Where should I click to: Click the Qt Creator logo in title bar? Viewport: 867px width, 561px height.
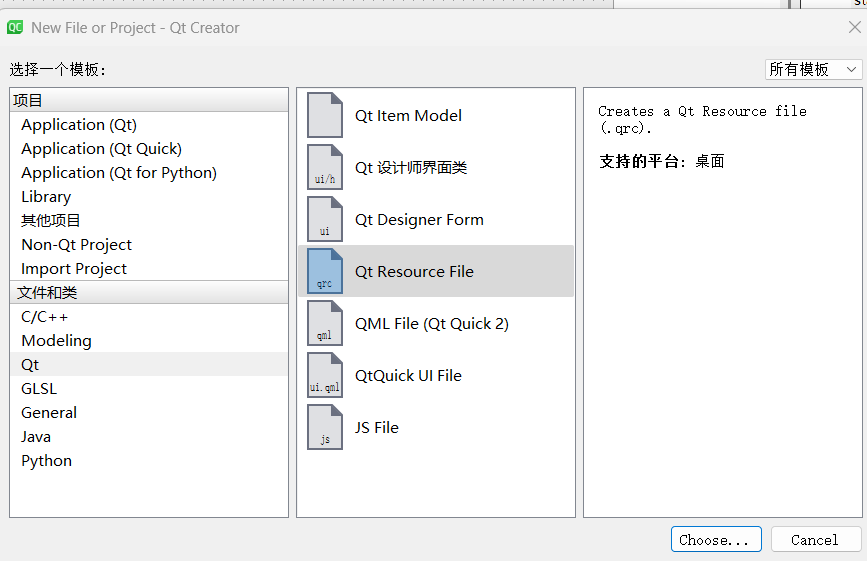(15, 27)
